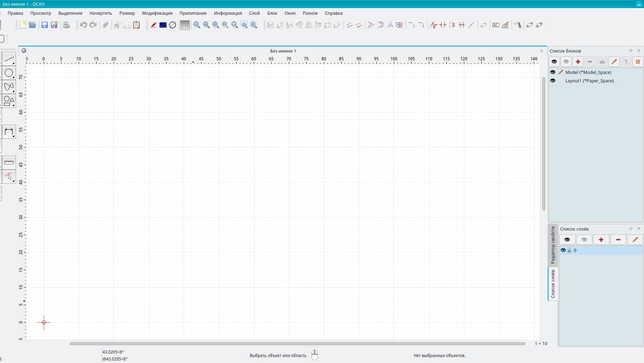This screenshot has width=644, height=363.
Task: Hide all layers with greyed eye button
Action: (x=584, y=240)
